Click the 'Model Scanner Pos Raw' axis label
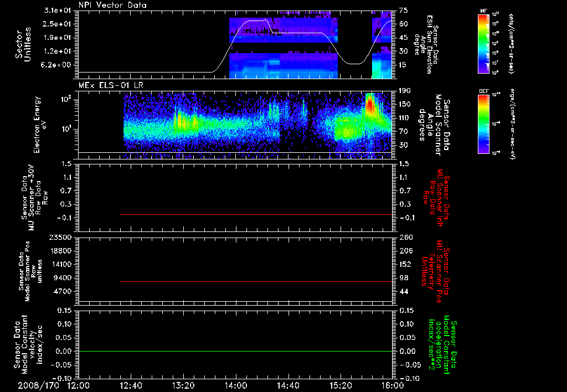The image size is (567, 392). pos(30,271)
